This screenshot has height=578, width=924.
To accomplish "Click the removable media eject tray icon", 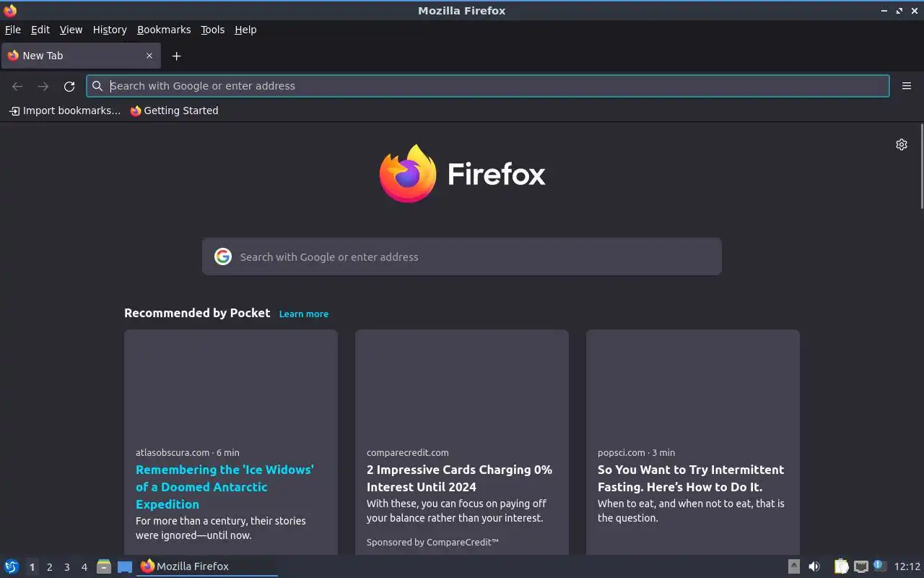I will click(793, 566).
